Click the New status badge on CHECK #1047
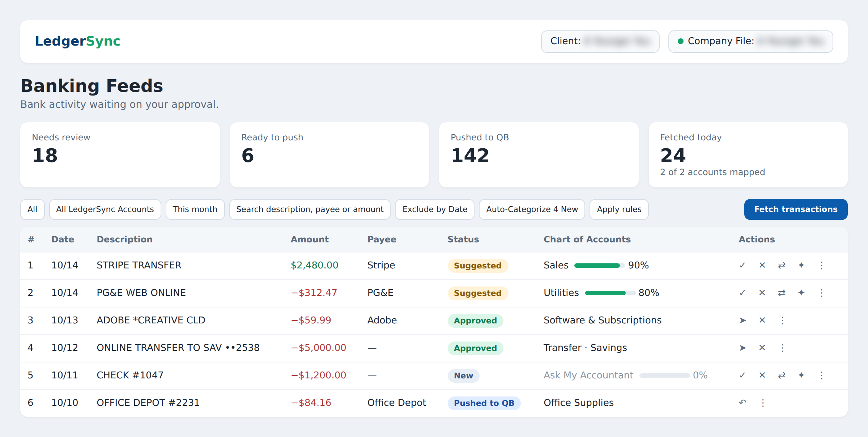The height and width of the screenshot is (437, 868). [464, 376]
